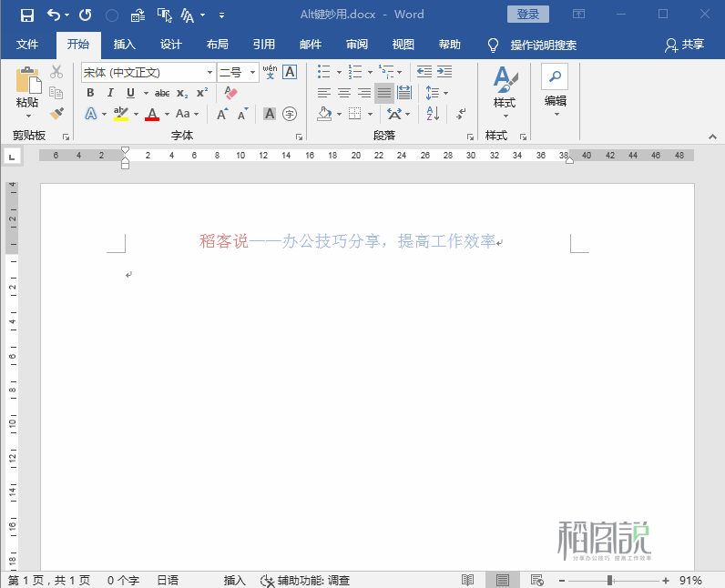Sort text with the A-Z icon
725x588 pixels.
click(433, 114)
